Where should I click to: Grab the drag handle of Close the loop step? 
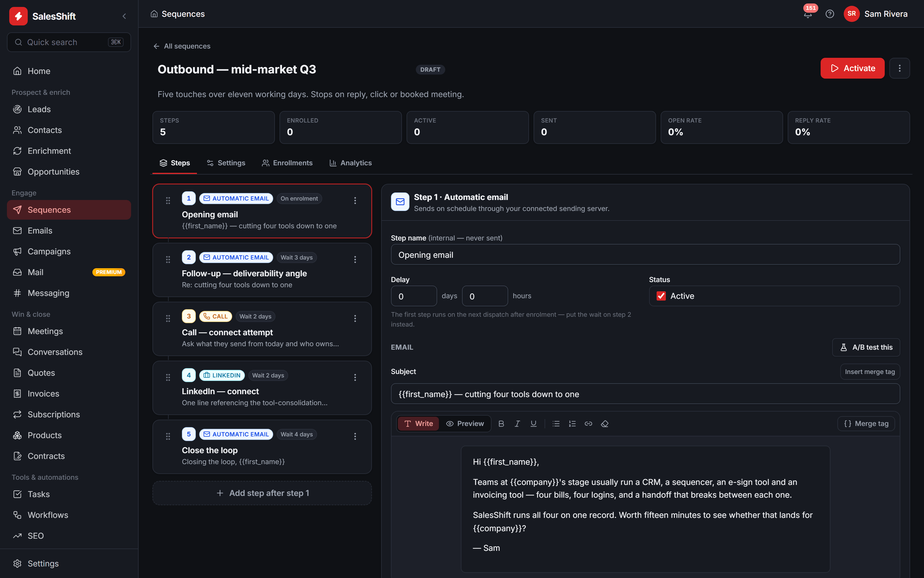pyautogui.click(x=168, y=436)
